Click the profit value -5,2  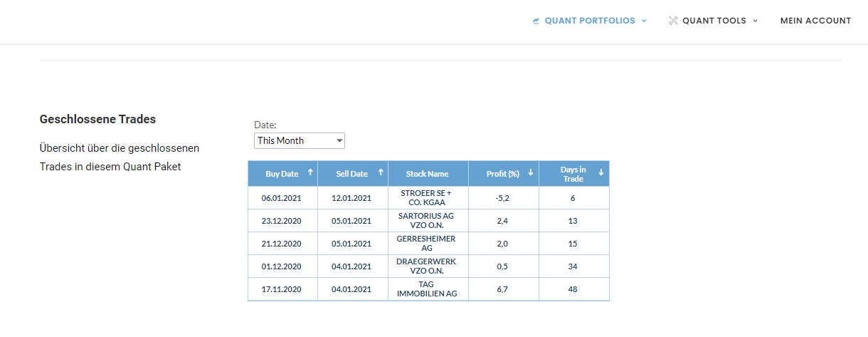pyautogui.click(x=503, y=198)
